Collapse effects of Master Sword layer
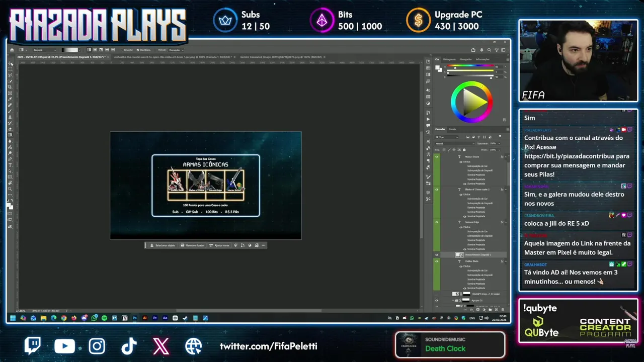 coord(506,157)
